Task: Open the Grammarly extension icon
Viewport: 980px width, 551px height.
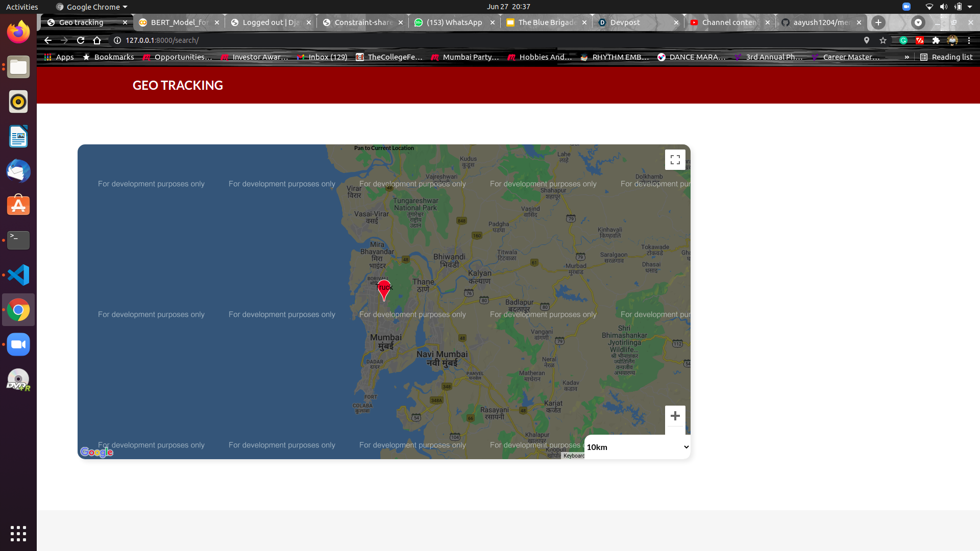Action: [x=903, y=40]
